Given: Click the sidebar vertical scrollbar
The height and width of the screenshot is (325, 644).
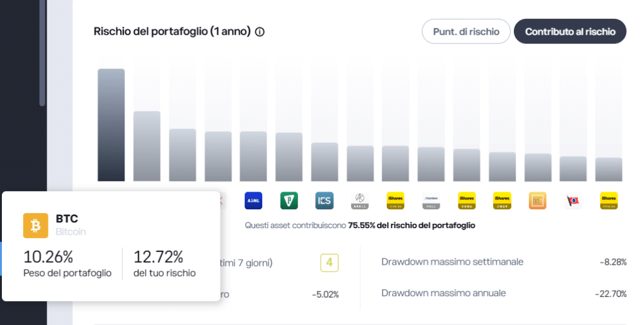Looking at the screenshot, I should point(42,53).
